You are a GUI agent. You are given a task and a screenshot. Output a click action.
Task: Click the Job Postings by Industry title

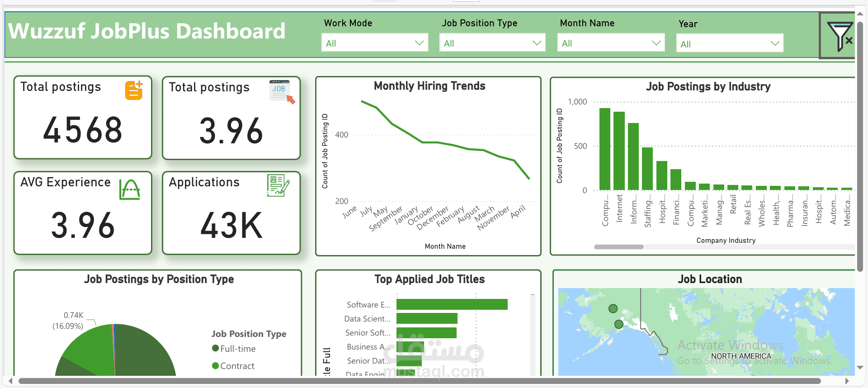pyautogui.click(x=708, y=86)
